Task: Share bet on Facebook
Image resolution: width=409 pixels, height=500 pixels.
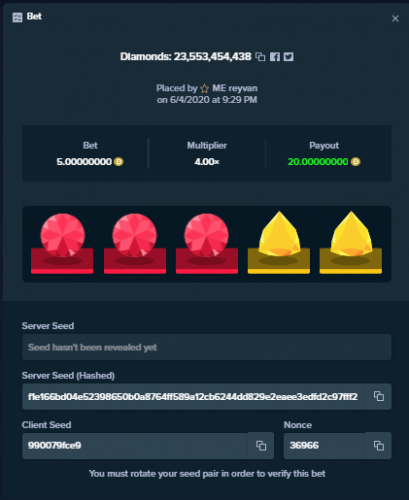Action: [x=275, y=57]
